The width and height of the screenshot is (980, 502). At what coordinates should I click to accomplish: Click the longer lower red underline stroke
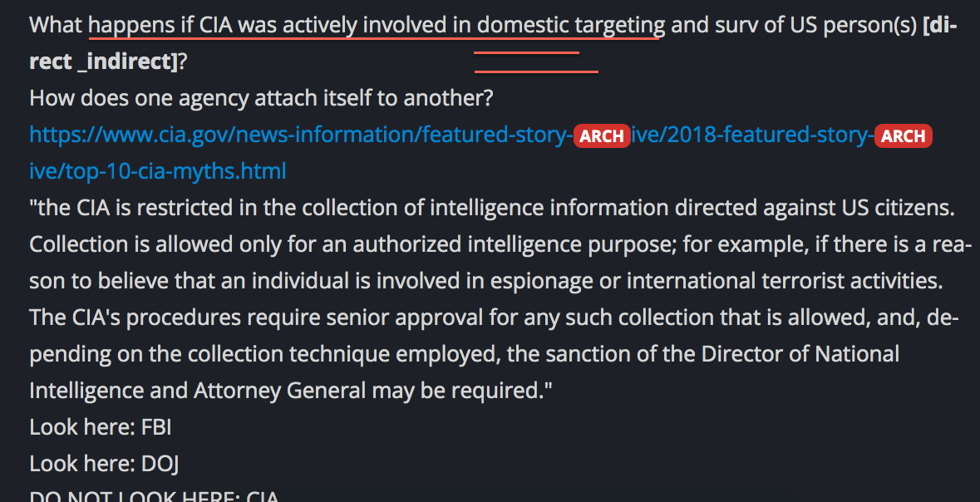click(x=536, y=71)
